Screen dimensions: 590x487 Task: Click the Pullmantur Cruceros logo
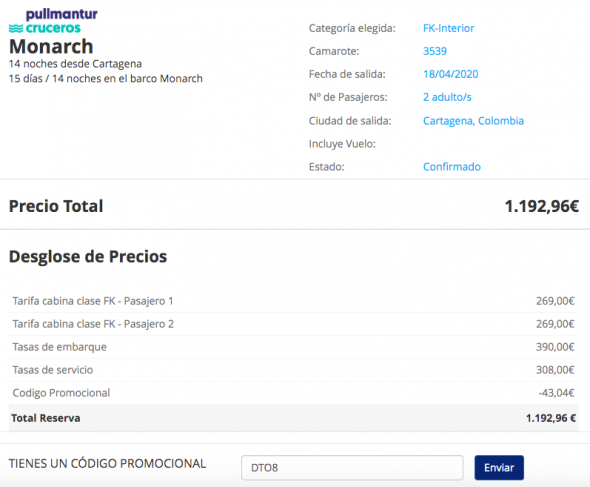53,21
